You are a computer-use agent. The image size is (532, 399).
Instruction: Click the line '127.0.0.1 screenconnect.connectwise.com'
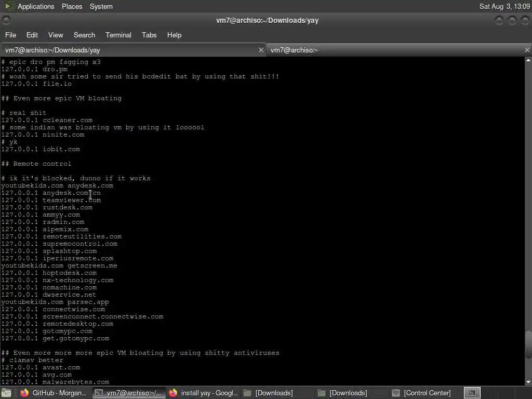pyautogui.click(x=82, y=316)
